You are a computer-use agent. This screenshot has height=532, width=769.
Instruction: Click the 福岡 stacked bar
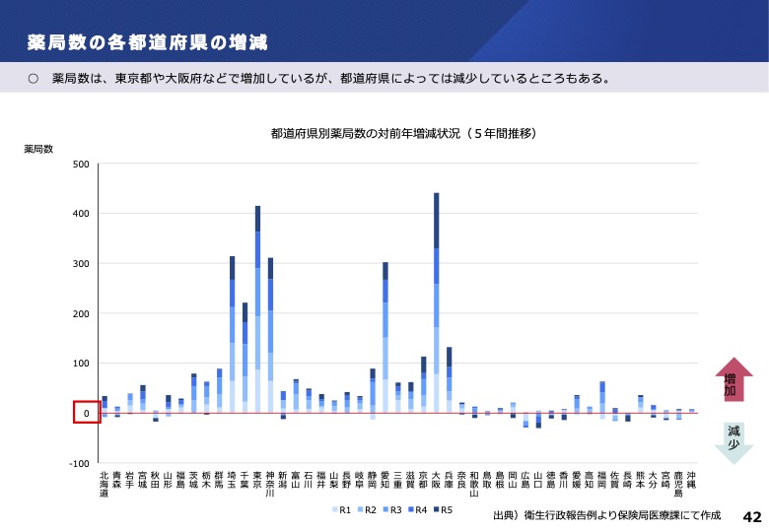(x=602, y=400)
